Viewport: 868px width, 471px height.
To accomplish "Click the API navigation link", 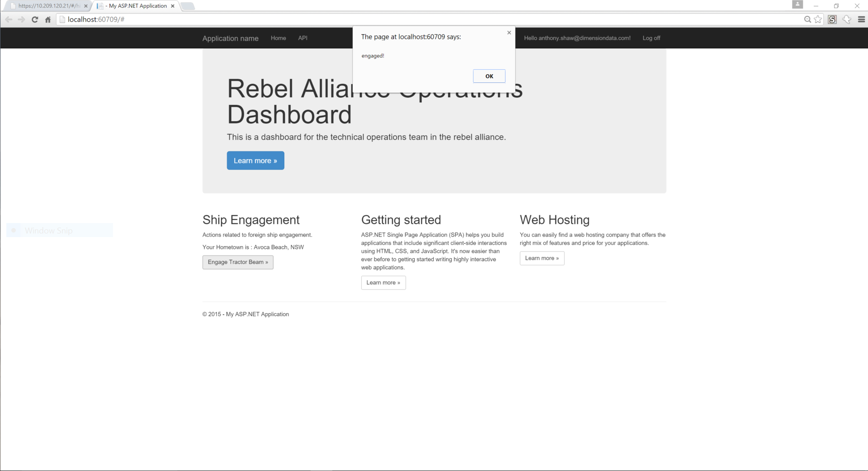I will 302,38.
